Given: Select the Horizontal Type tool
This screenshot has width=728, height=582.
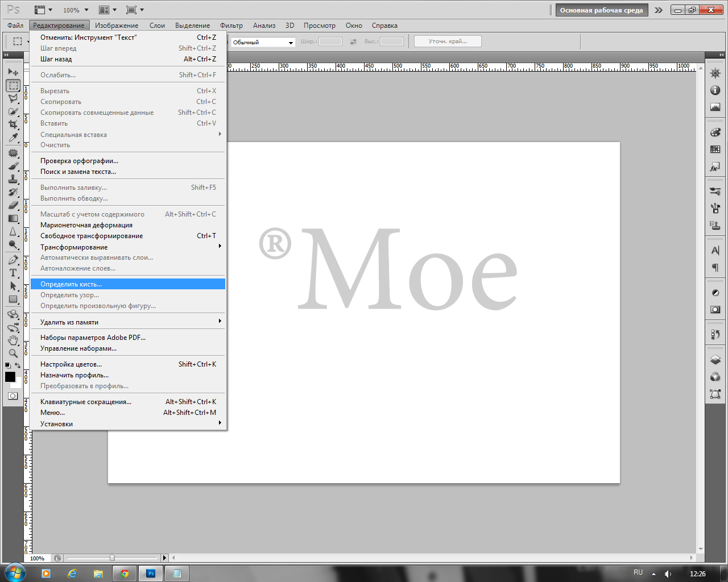Looking at the screenshot, I should click(13, 273).
